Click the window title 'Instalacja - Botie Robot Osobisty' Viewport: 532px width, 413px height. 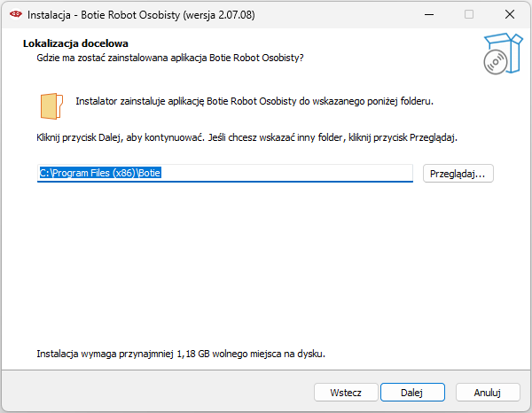[x=141, y=15]
